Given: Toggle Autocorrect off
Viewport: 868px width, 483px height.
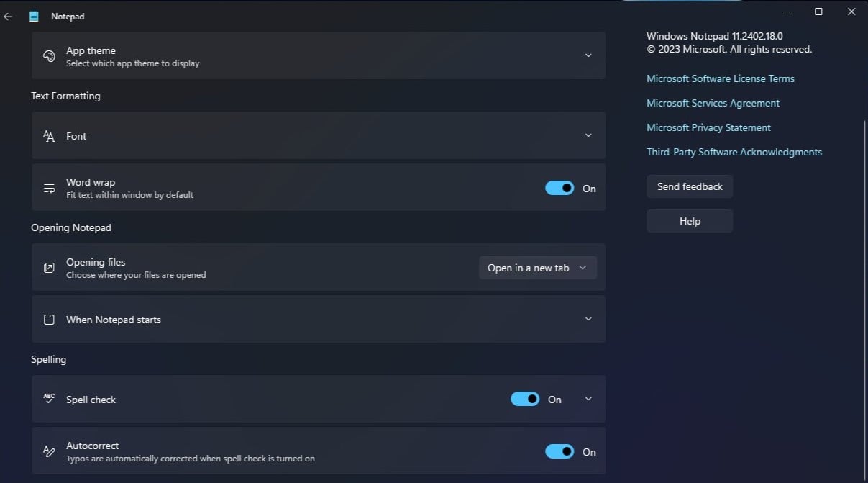Looking at the screenshot, I should (x=559, y=451).
